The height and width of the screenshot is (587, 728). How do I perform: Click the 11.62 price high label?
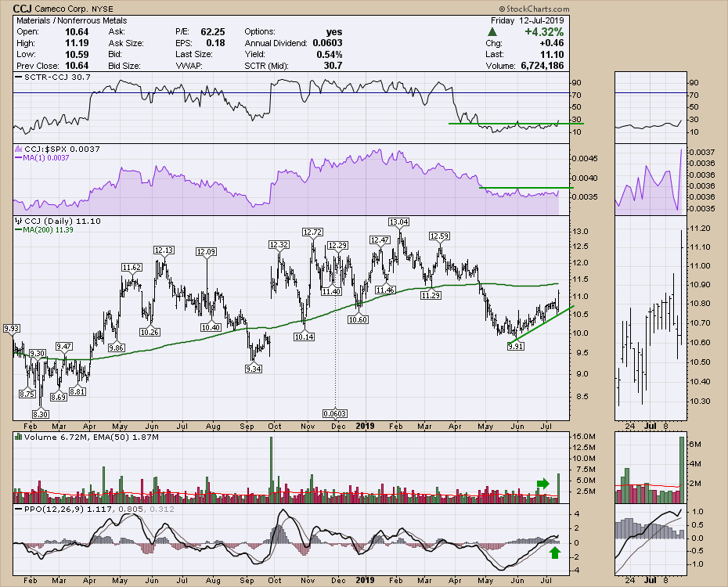[132, 268]
